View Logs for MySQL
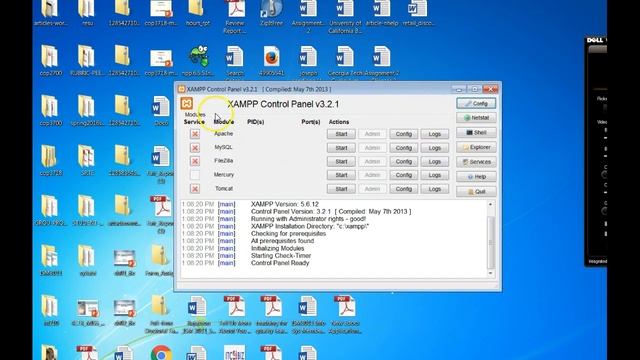The image size is (640, 360). 435,148
